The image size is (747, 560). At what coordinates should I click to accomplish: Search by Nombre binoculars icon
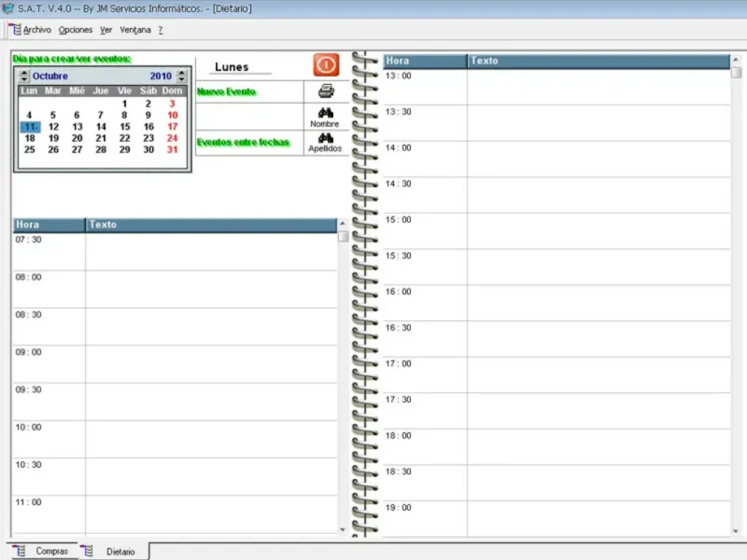[326, 113]
